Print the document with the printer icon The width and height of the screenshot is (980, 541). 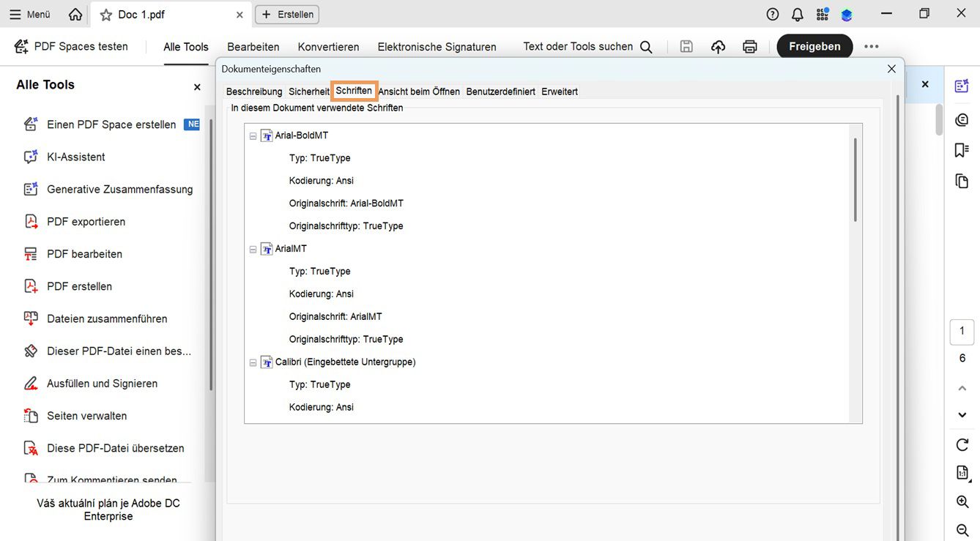(750, 47)
